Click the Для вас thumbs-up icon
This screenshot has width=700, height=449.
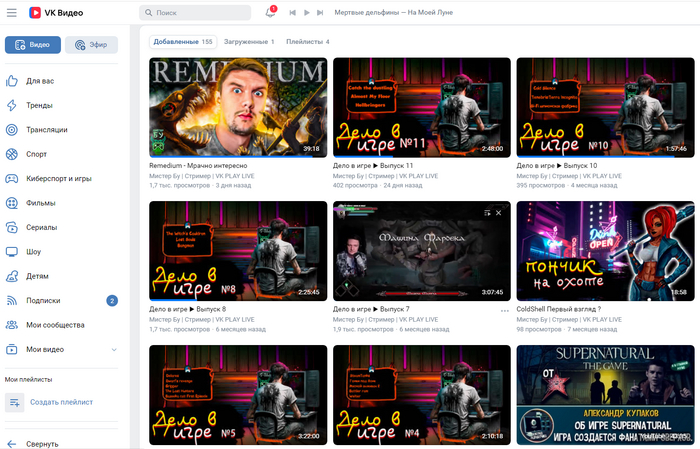click(x=12, y=81)
